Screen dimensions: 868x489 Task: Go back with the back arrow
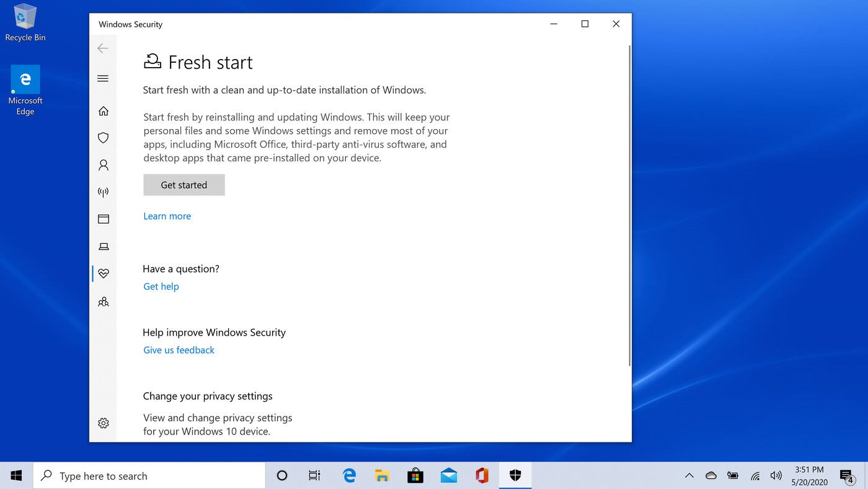(x=103, y=48)
